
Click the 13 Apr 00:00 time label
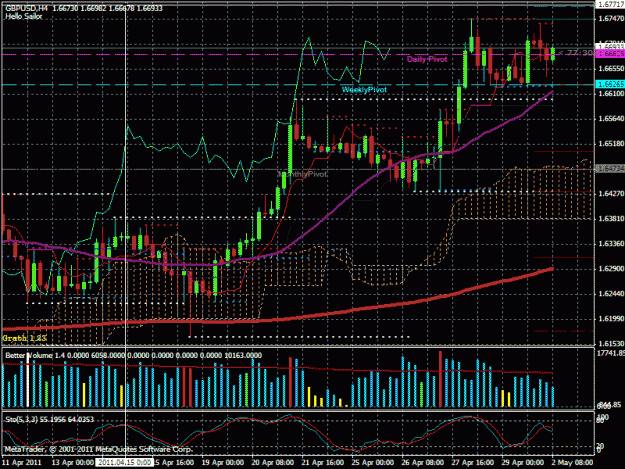73,463
